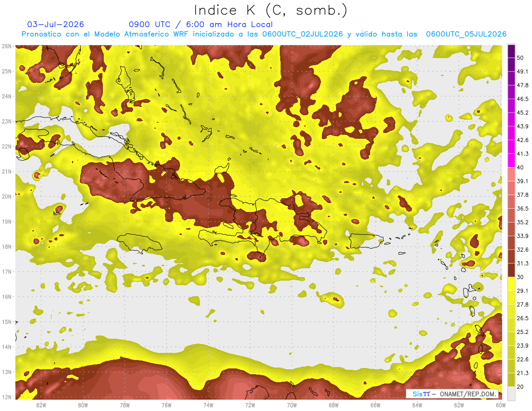Click the longitude label "82W"
532x411 pixels.
(x=41, y=405)
